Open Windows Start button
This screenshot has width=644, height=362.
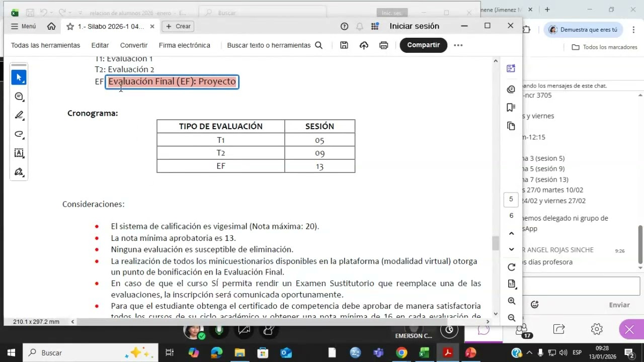12,353
